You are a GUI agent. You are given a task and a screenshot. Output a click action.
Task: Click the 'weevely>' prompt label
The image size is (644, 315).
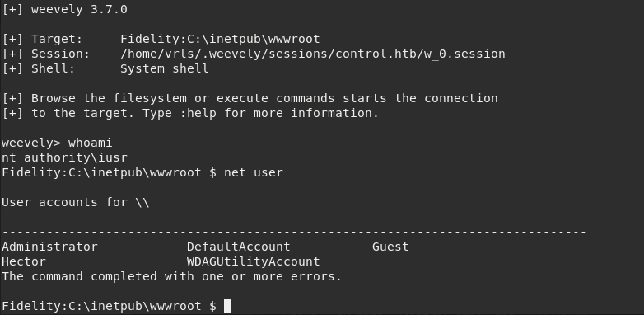tap(31, 143)
